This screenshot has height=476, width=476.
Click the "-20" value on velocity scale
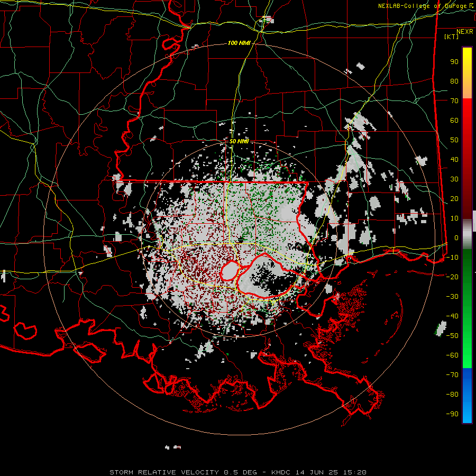pos(452,277)
